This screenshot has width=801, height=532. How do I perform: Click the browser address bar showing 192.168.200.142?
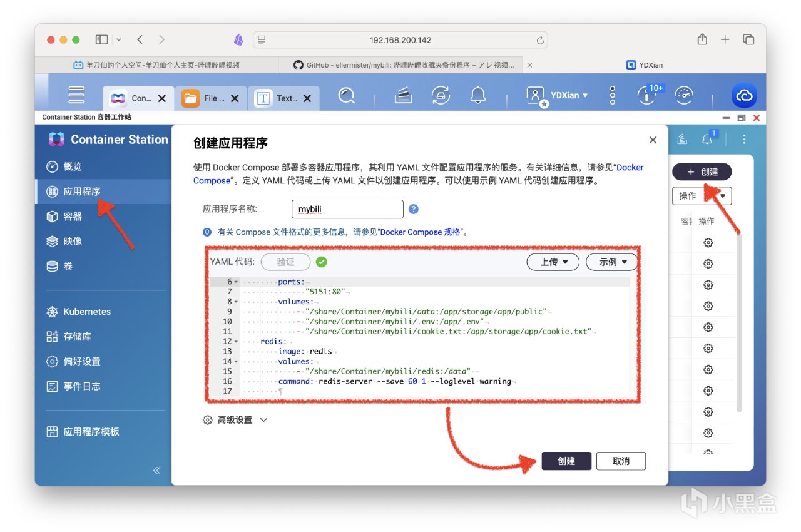[x=400, y=40]
